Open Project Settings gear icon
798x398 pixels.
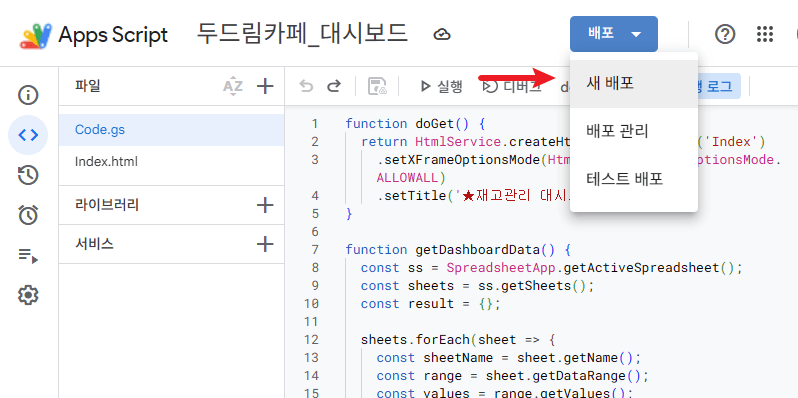pyautogui.click(x=28, y=295)
